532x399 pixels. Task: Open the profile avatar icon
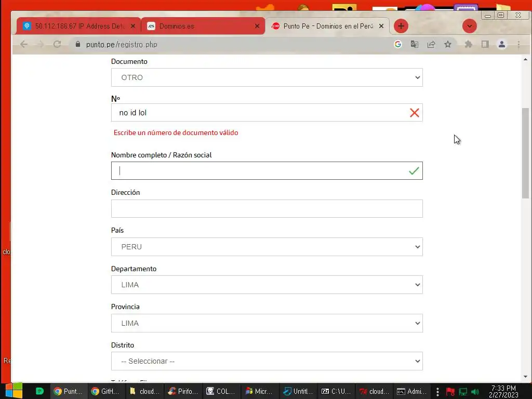[x=502, y=44]
